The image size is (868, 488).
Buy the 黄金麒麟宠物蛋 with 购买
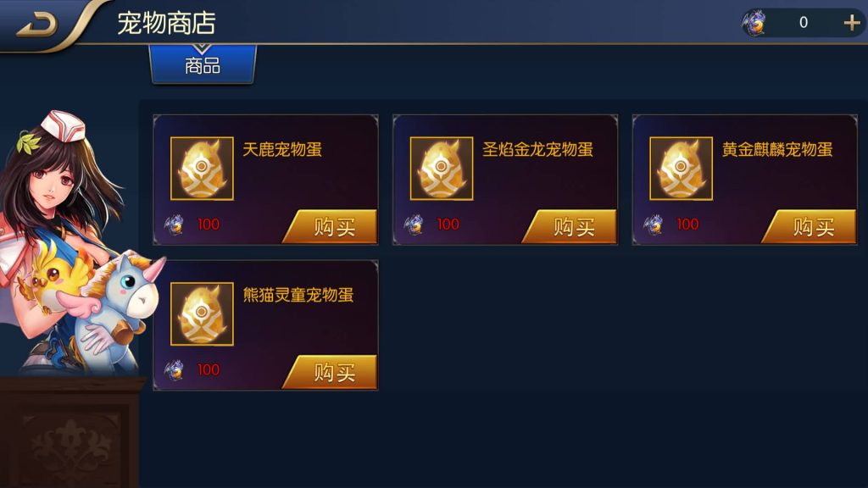click(810, 226)
